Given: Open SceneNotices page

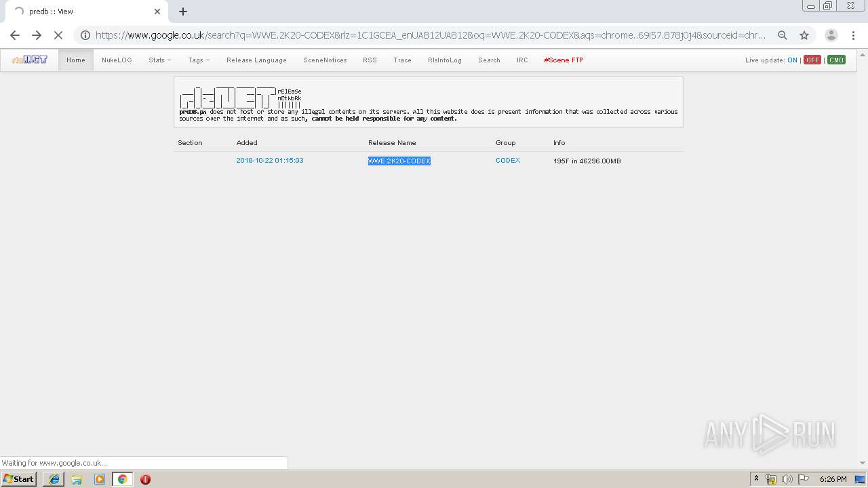Looking at the screenshot, I should tap(325, 60).
